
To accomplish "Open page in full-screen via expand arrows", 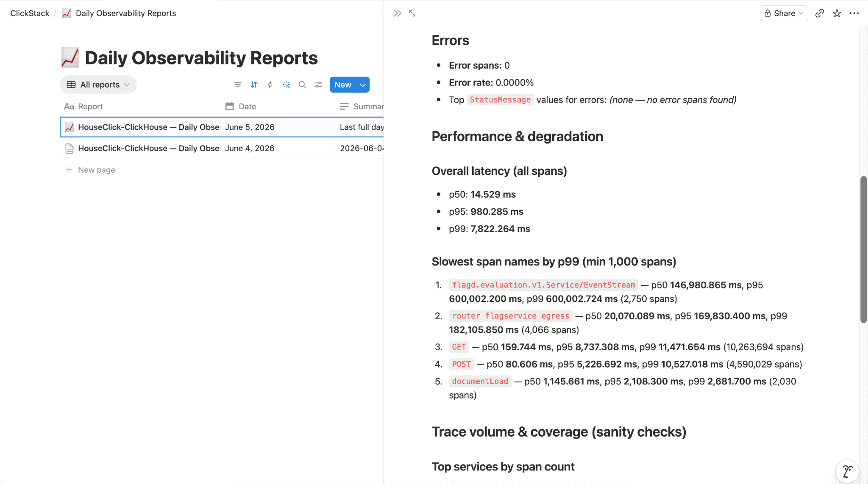I will pos(412,13).
